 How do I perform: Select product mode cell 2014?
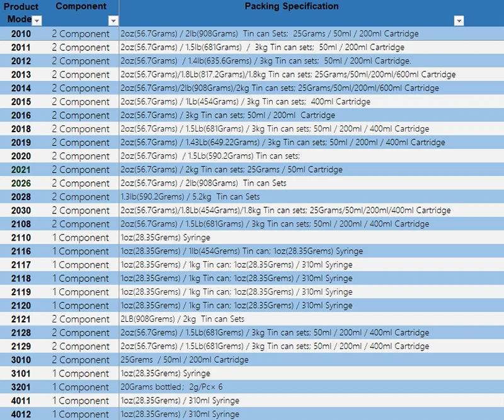pyautogui.click(x=21, y=88)
